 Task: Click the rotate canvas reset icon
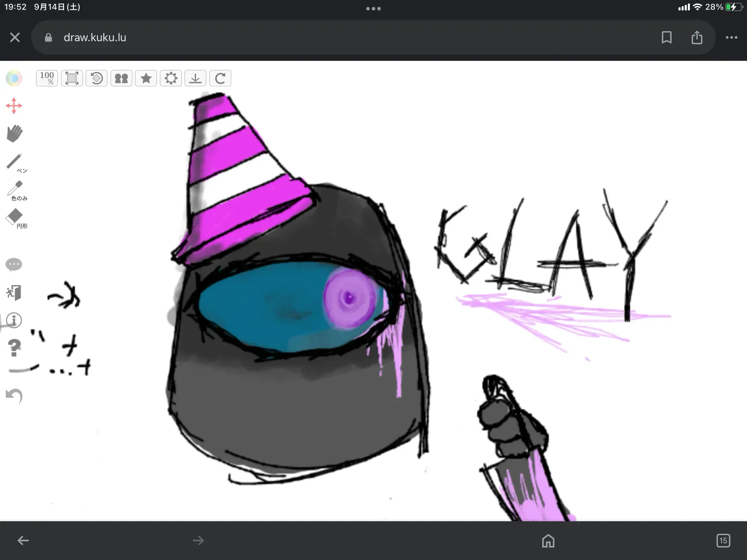96,78
